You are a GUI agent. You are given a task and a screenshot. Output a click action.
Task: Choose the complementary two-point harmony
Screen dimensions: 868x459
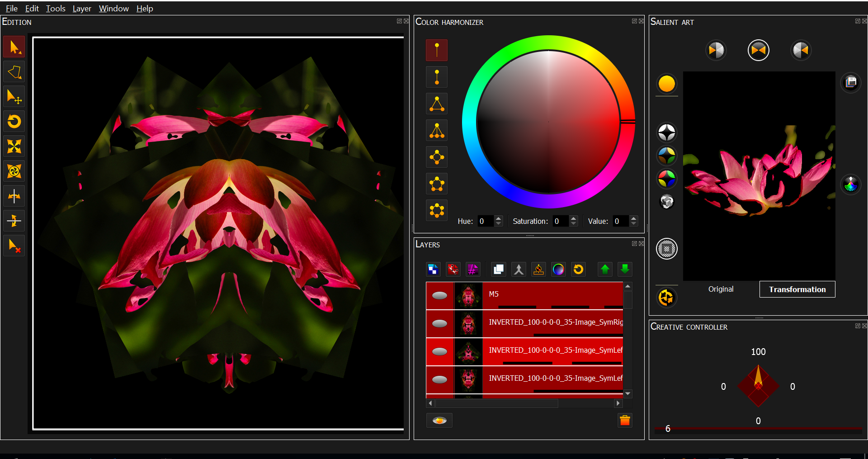click(437, 77)
